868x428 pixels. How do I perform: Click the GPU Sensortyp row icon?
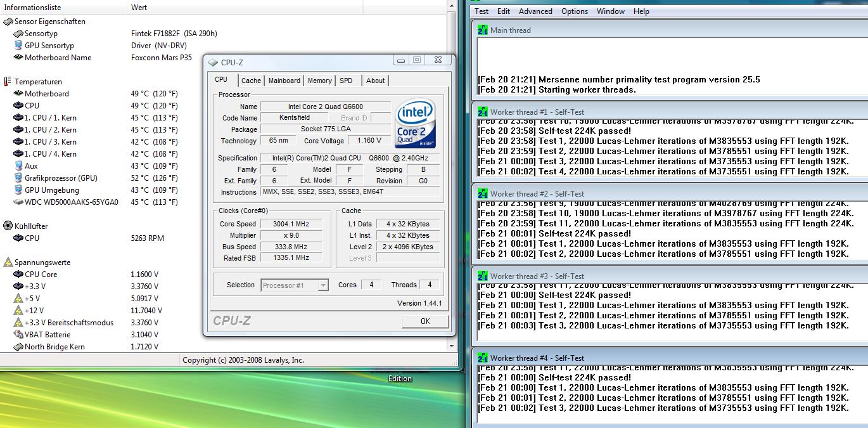(x=18, y=46)
